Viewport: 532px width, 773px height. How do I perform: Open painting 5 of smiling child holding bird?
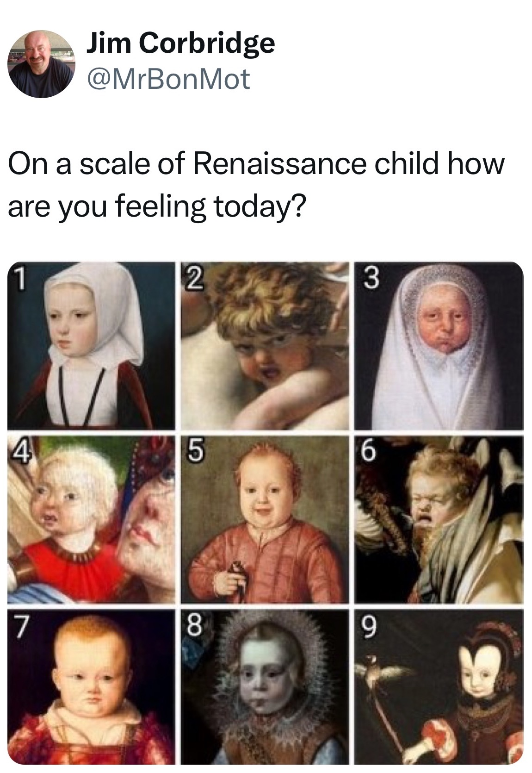[x=265, y=519]
